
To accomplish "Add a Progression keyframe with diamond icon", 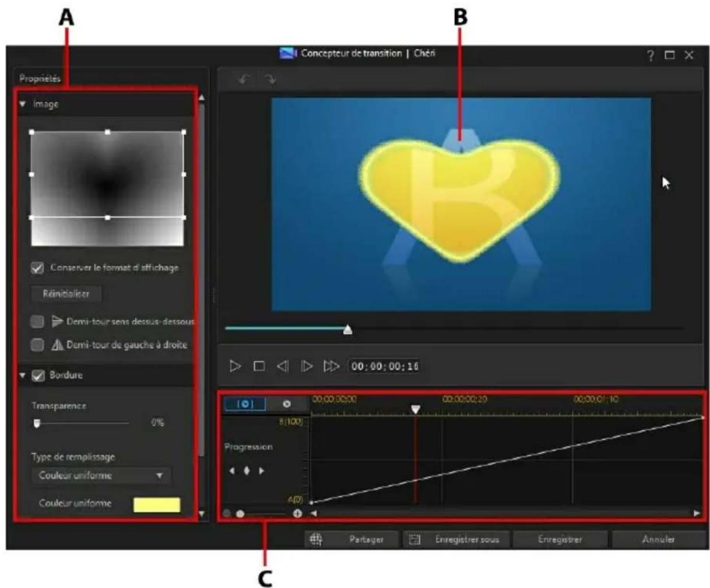I will pyautogui.click(x=247, y=470).
